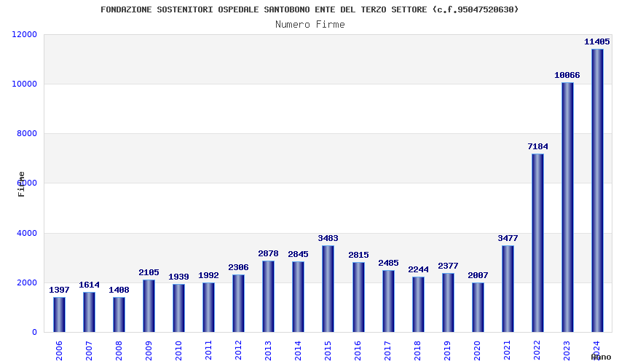Select the 2024 bar in the chart
This screenshot has width=619, height=364.
(597, 190)
